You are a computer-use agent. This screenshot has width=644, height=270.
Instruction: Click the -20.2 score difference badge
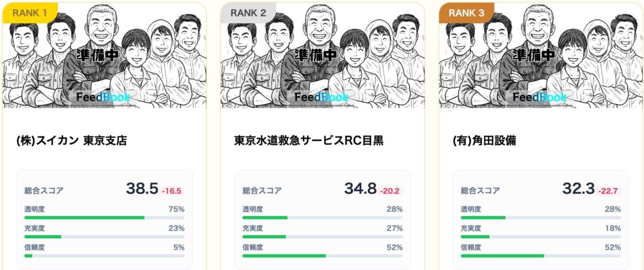390,191
